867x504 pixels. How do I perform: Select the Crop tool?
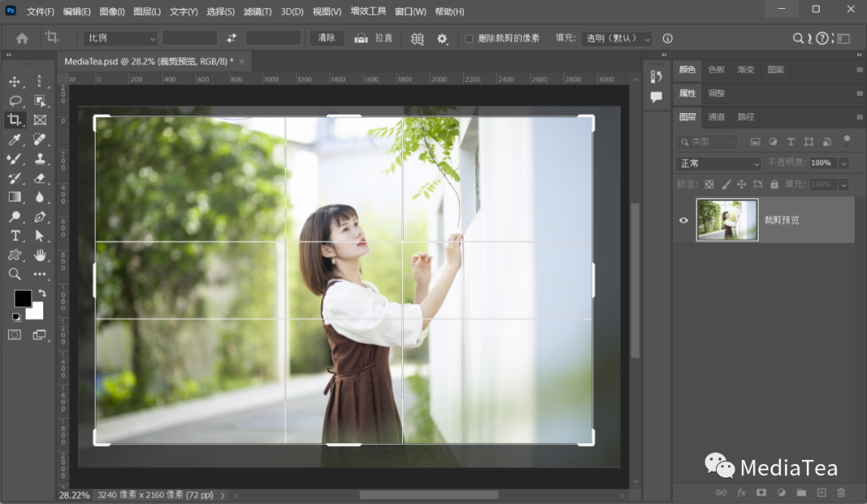point(14,120)
